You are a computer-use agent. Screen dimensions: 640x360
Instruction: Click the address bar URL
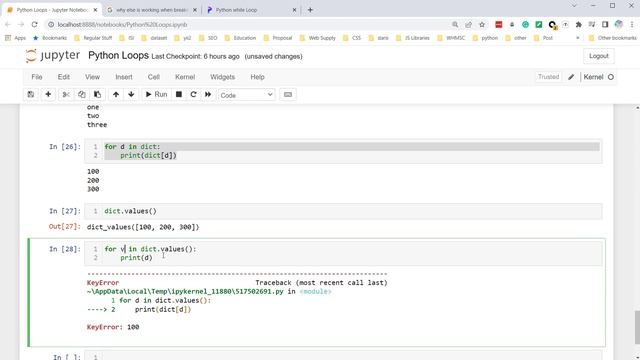pyautogui.click(x=122, y=25)
